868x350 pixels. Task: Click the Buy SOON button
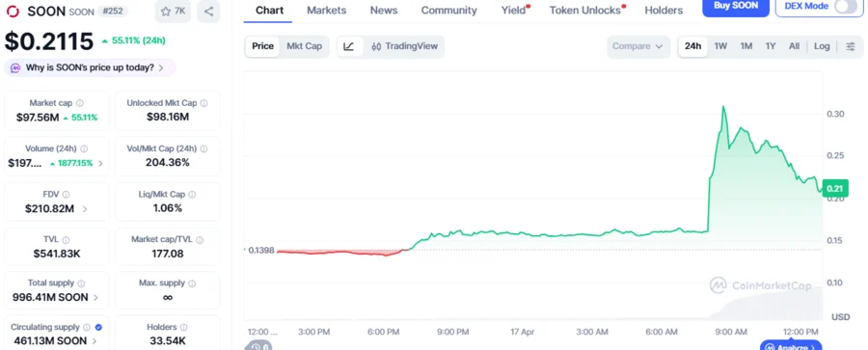tap(736, 7)
